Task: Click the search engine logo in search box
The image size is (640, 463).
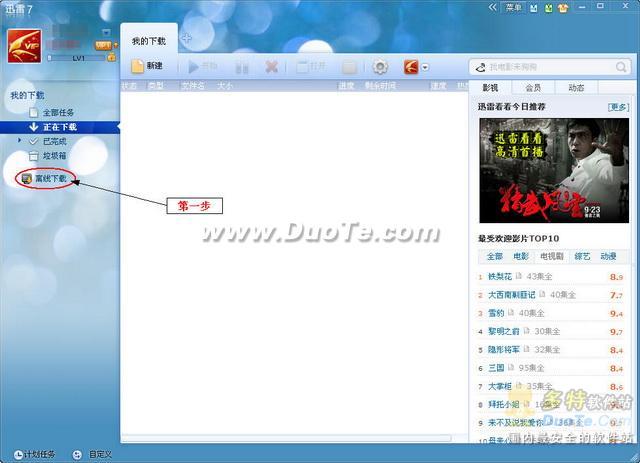Action: (x=481, y=67)
